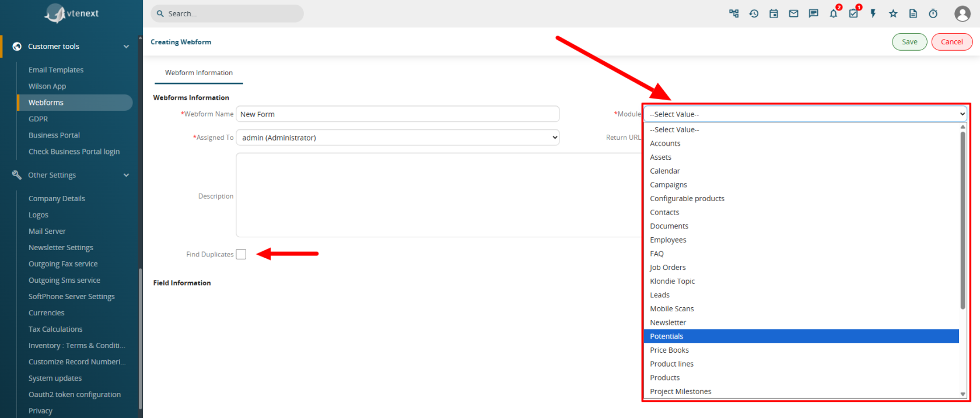This screenshot has height=418, width=980.
Task: Click the Description text area
Action: [439, 195]
